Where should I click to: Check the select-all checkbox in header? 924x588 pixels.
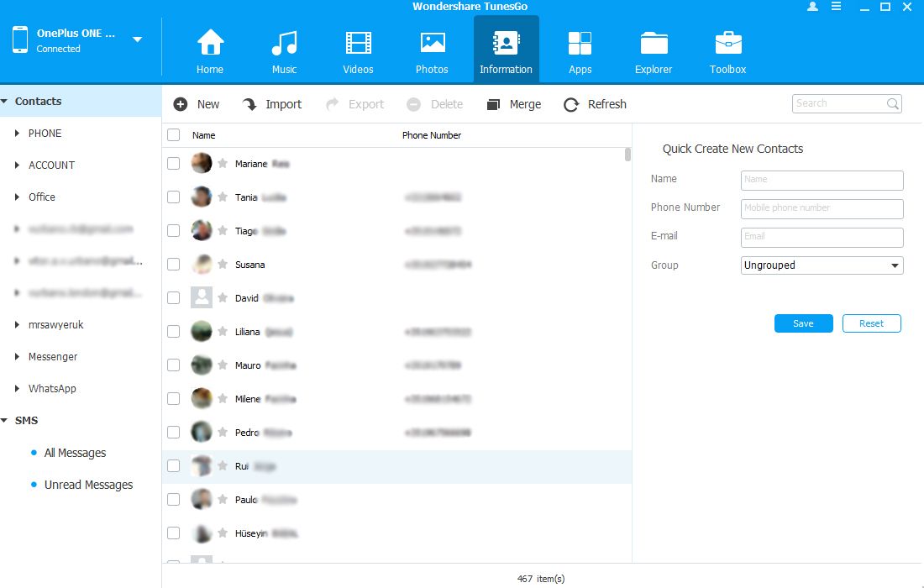coord(174,135)
